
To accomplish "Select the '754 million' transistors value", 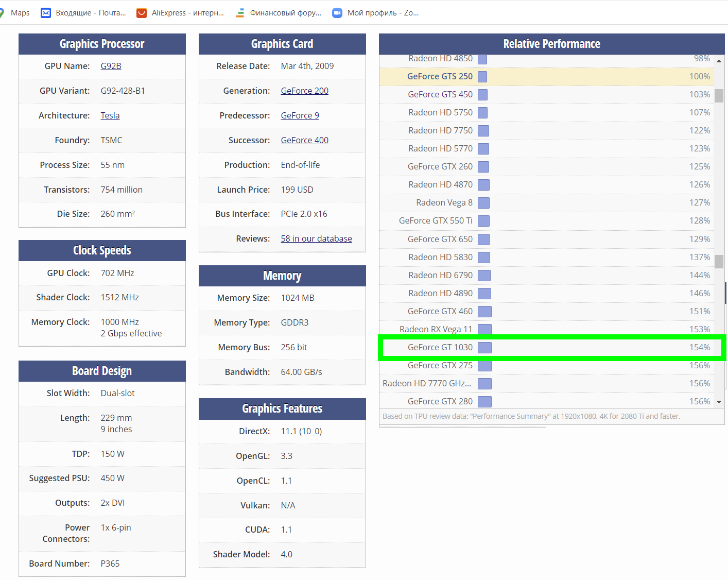I will coord(122,190).
